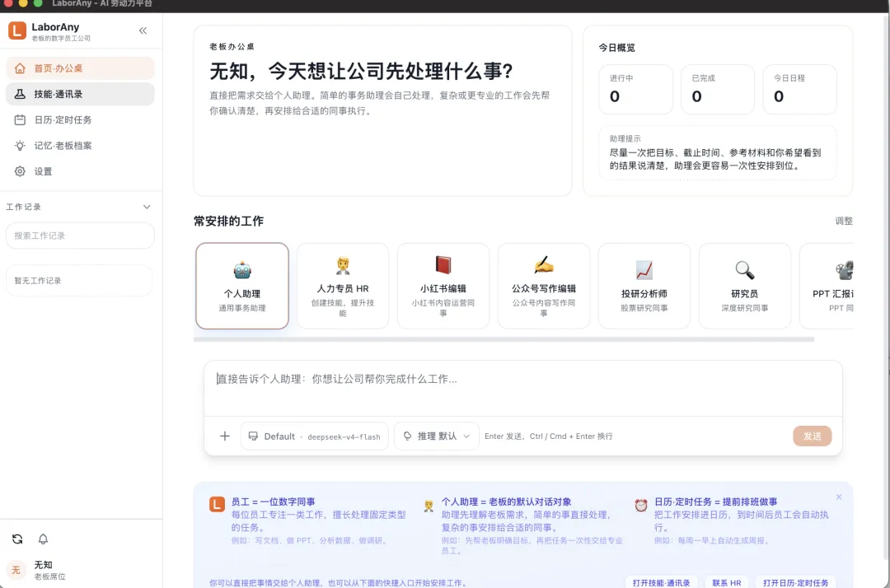Open the 推理 默认 dropdown

[437, 436]
